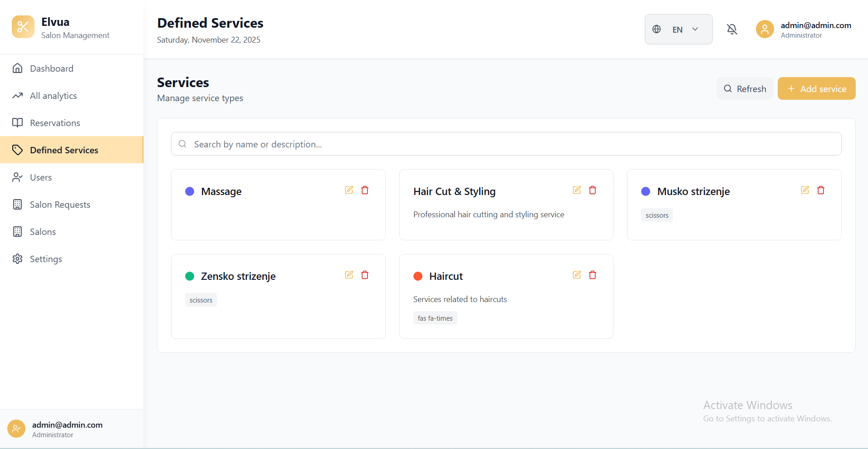This screenshot has width=868, height=449.
Task: Click the Salon Requests building icon
Action: coord(17,204)
